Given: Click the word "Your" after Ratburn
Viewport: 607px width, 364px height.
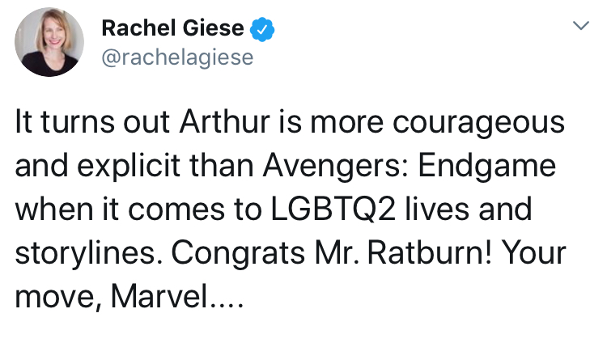Looking at the screenshot, I should coord(533,253).
